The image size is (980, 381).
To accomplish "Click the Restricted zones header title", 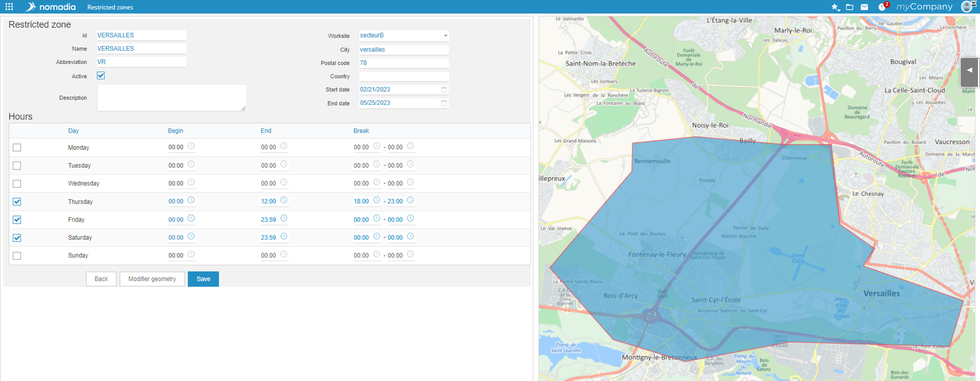I will coord(110,7).
